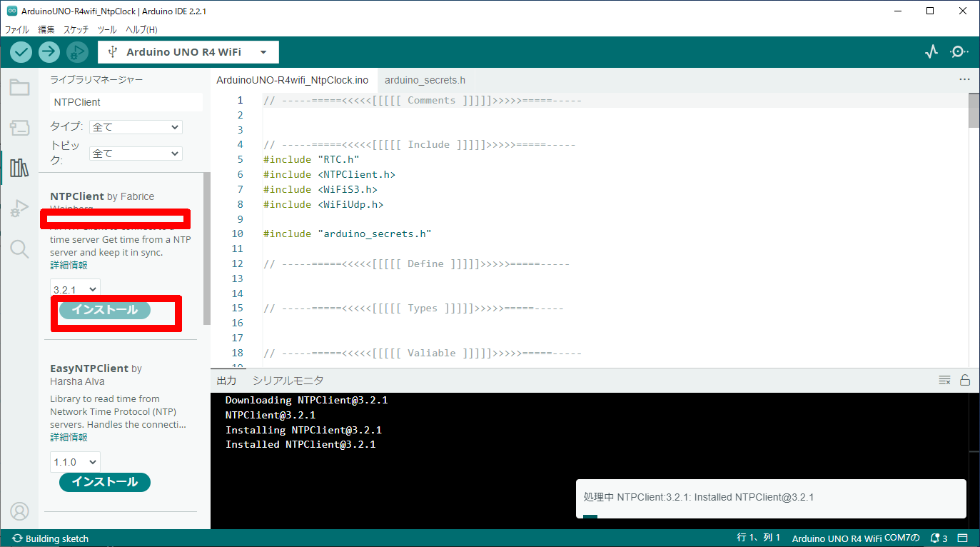Click the Verify sketch checkmark button
Viewport: 980px width, 547px height.
(x=21, y=51)
